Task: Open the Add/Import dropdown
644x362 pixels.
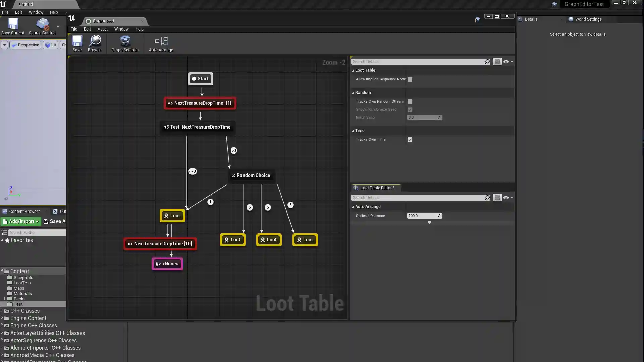Action: click(21, 221)
